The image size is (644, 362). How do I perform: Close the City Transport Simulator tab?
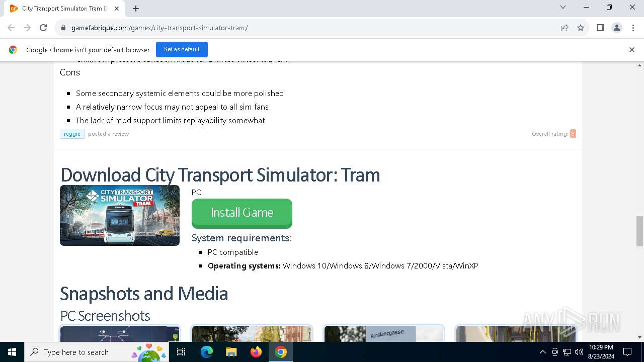[117, 9]
